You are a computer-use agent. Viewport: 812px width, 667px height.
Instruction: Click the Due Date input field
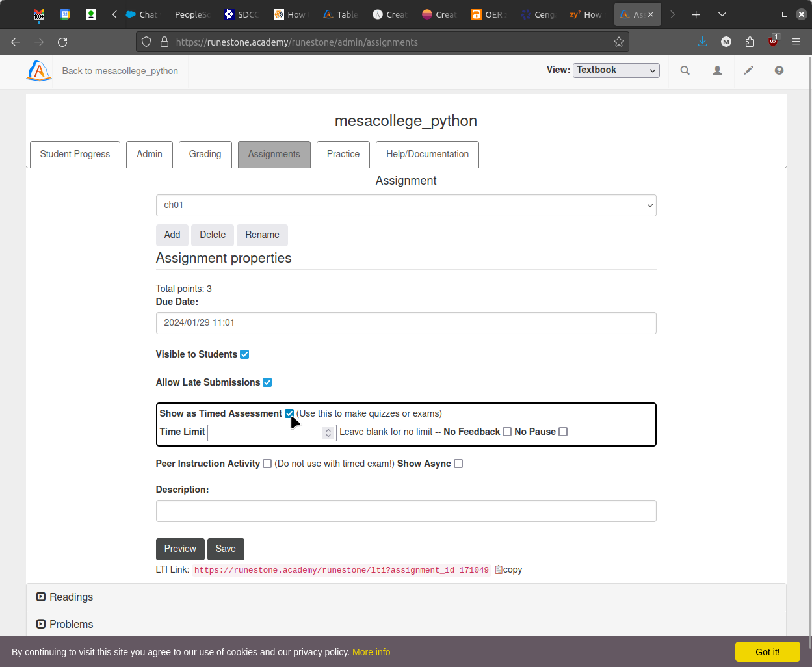(406, 322)
